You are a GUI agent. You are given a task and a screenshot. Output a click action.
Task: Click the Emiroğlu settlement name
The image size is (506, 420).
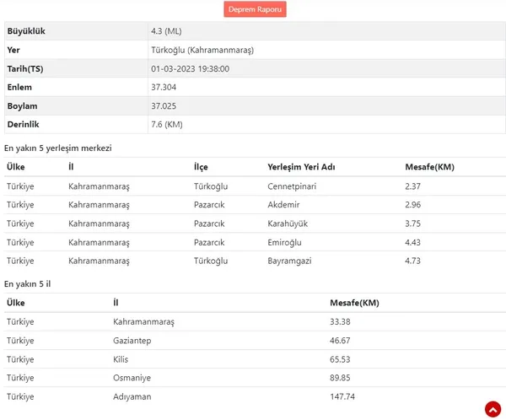286,242
